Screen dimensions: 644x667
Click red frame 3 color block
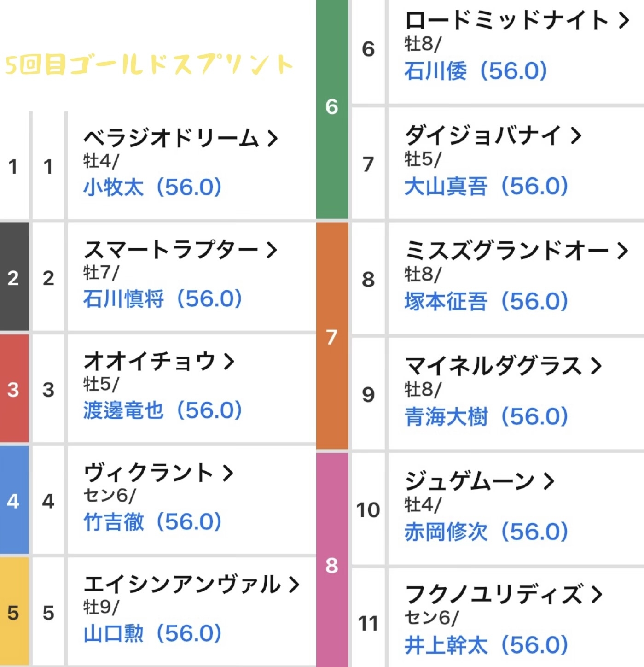[14, 389]
